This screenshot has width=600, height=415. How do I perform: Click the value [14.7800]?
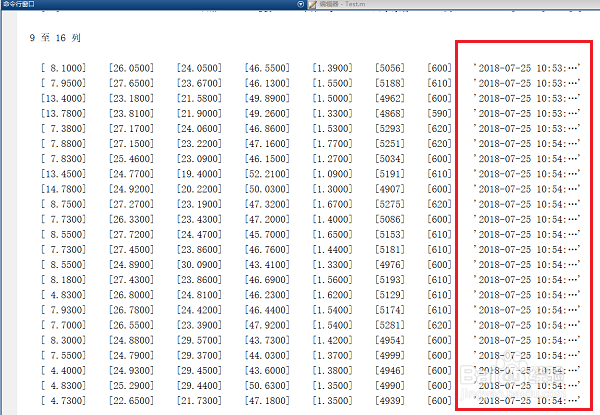click(64, 189)
